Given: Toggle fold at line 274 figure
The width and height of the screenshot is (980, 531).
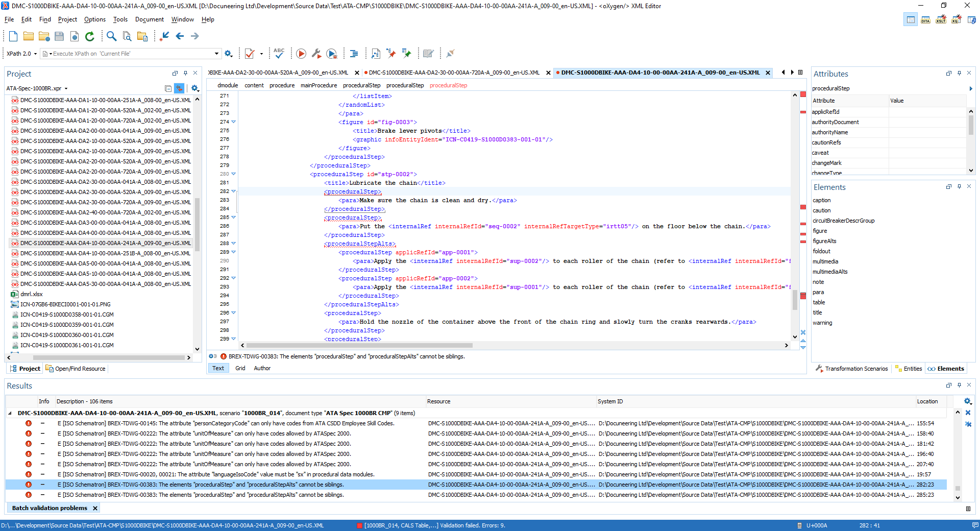Looking at the screenshot, I should point(234,122).
